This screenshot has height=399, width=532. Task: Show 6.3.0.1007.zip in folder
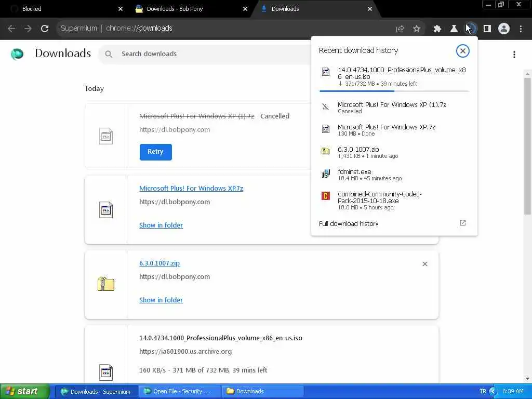[x=161, y=300]
